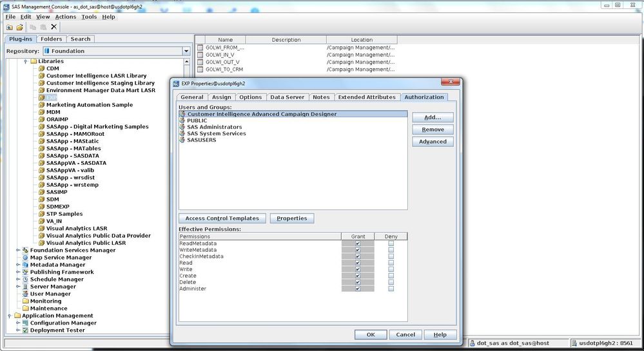Click the Properties button in the dialog
This screenshot has height=351, width=644.
[x=291, y=218]
